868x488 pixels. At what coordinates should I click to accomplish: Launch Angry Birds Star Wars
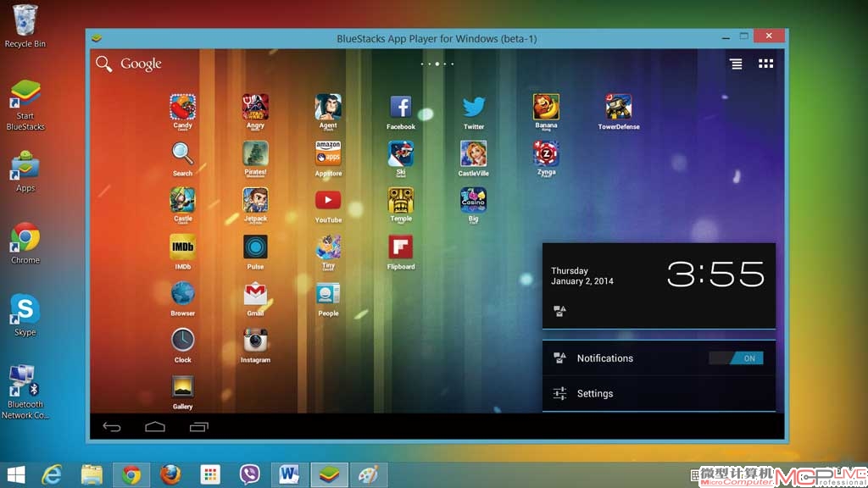coord(255,108)
